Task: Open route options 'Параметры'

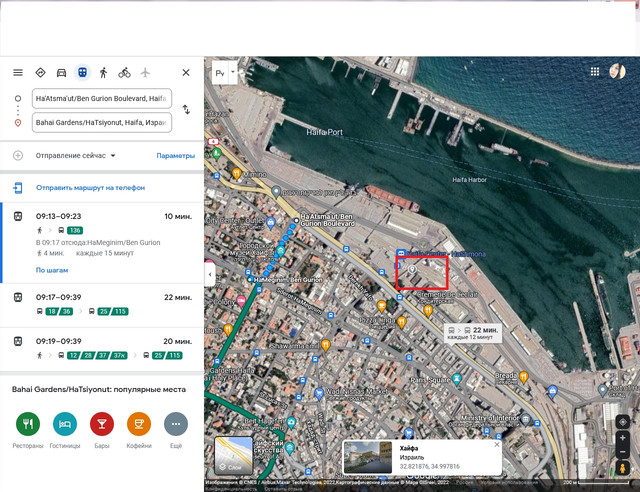Action: [176, 156]
